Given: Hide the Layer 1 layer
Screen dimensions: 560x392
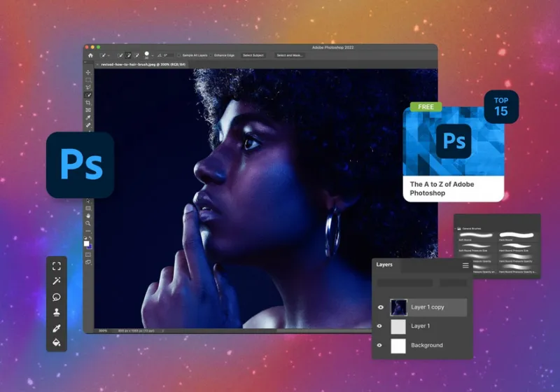Looking at the screenshot, I should click(x=379, y=326).
